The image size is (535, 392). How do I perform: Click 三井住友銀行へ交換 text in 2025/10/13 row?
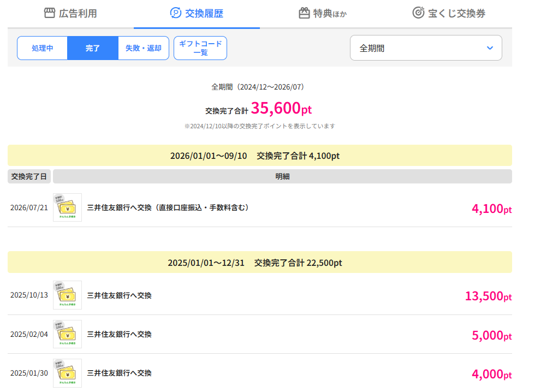(x=119, y=295)
